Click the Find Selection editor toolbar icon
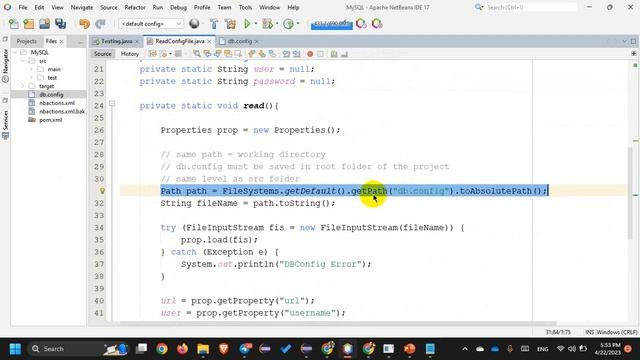Image resolution: width=640 pixels, height=360 pixels. [x=197, y=54]
